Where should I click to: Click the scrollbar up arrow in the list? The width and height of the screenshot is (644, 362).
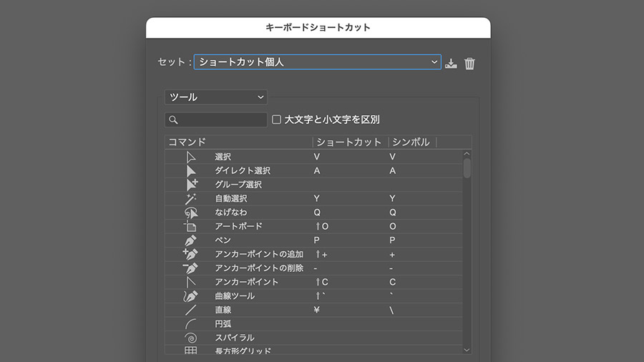point(467,153)
